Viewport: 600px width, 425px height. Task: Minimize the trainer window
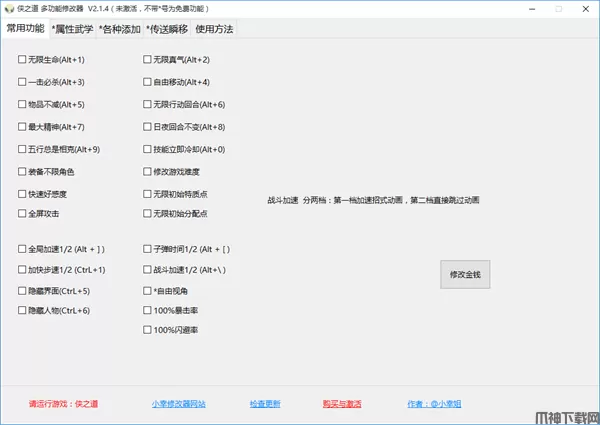(x=532, y=9)
